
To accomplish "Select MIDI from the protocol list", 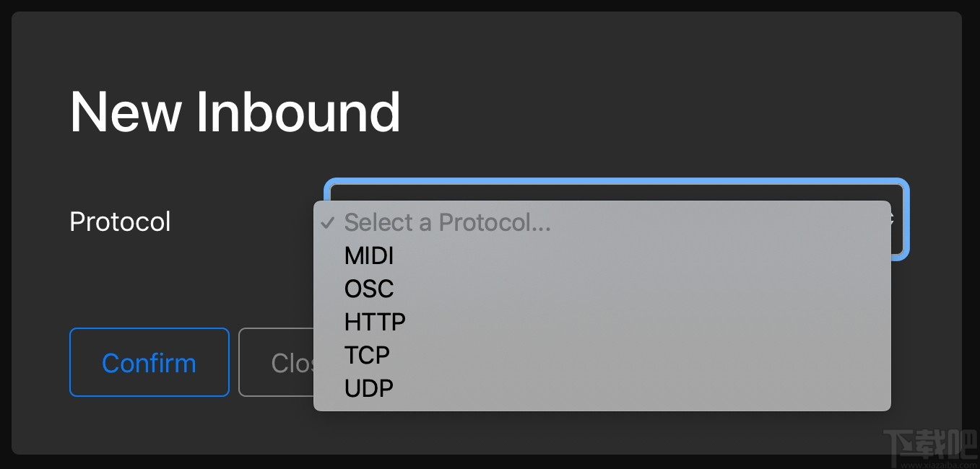I will pyautogui.click(x=369, y=256).
